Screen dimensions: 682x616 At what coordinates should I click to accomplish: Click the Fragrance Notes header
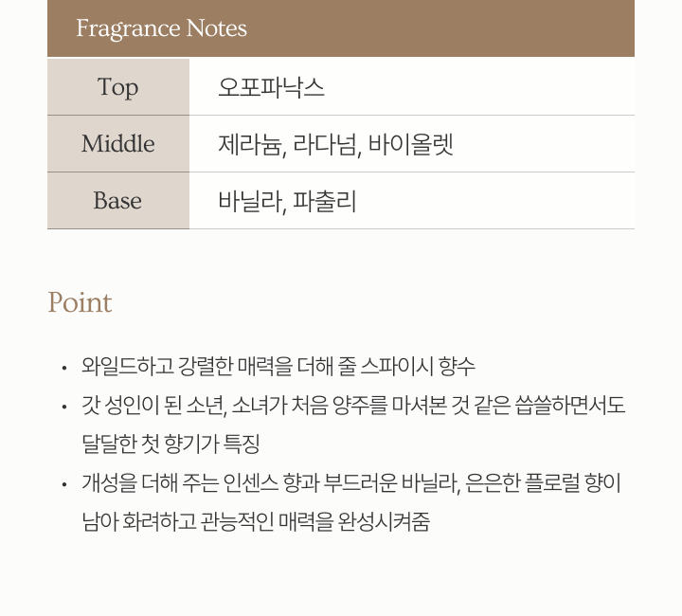pyautogui.click(x=161, y=28)
